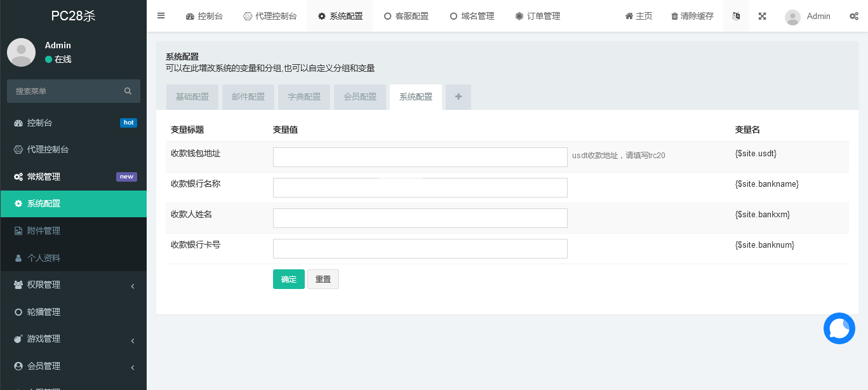Open 个人资料 profile page
This screenshot has width=868, height=390.
point(41,257)
